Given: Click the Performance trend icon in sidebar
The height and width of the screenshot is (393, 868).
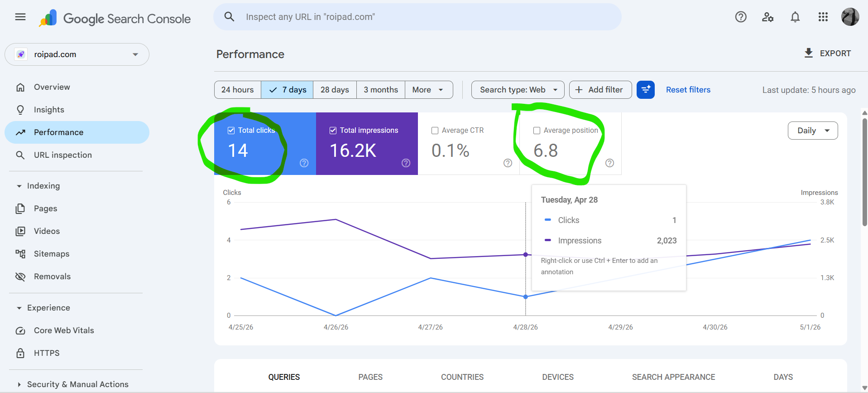Looking at the screenshot, I should (20, 132).
